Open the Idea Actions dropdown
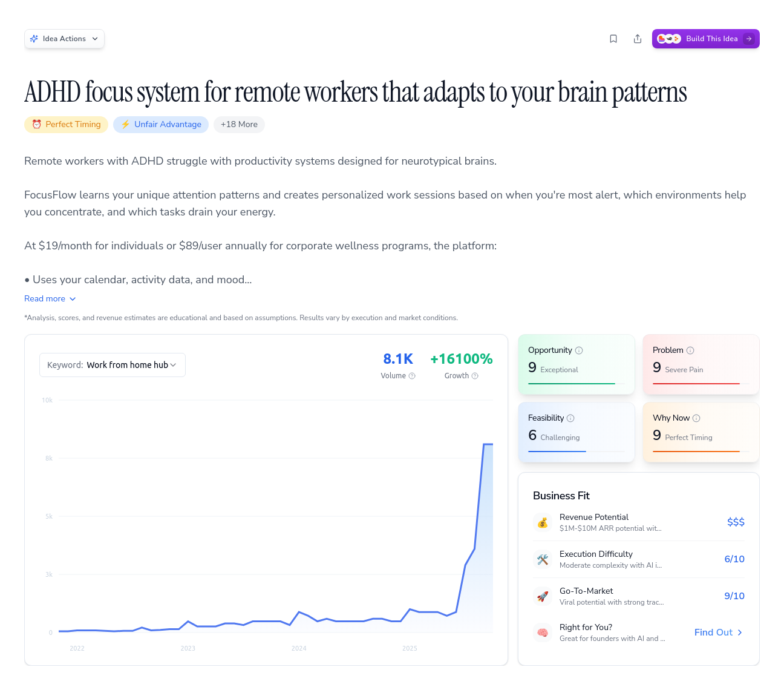 click(x=64, y=38)
